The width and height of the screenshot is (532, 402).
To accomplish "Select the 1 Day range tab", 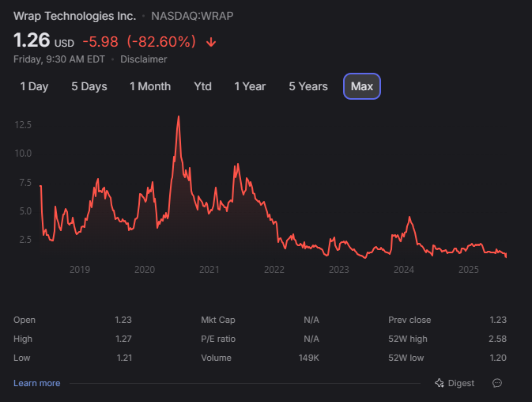I will point(34,86).
